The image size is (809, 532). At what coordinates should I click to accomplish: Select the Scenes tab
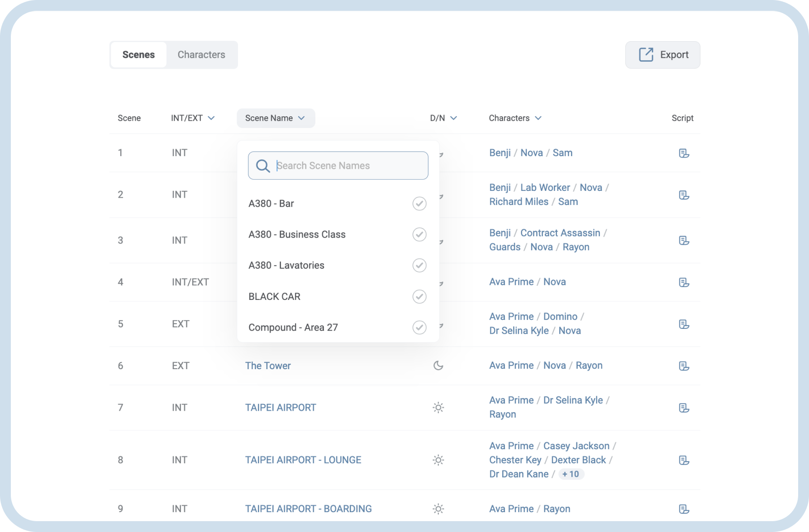pos(138,55)
